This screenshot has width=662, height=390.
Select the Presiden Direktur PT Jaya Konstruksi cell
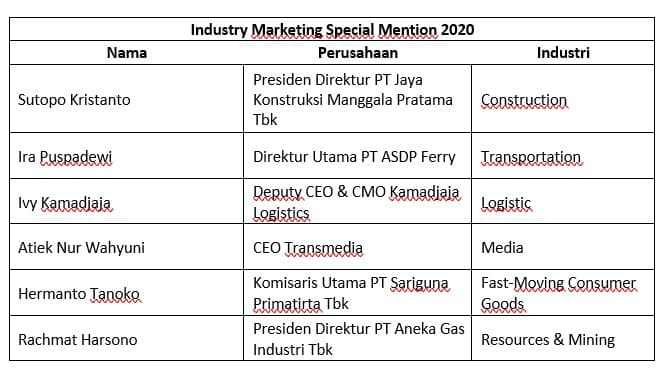coord(358,99)
